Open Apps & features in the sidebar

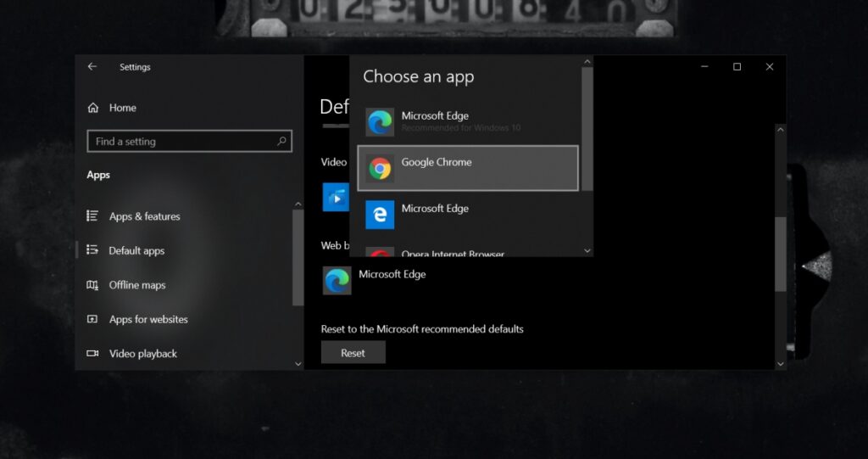[144, 216]
